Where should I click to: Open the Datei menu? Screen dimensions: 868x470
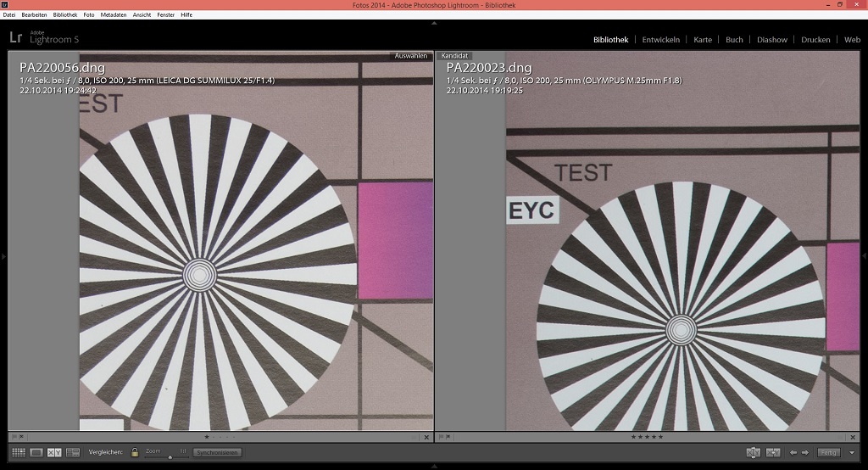tap(9, 15)
